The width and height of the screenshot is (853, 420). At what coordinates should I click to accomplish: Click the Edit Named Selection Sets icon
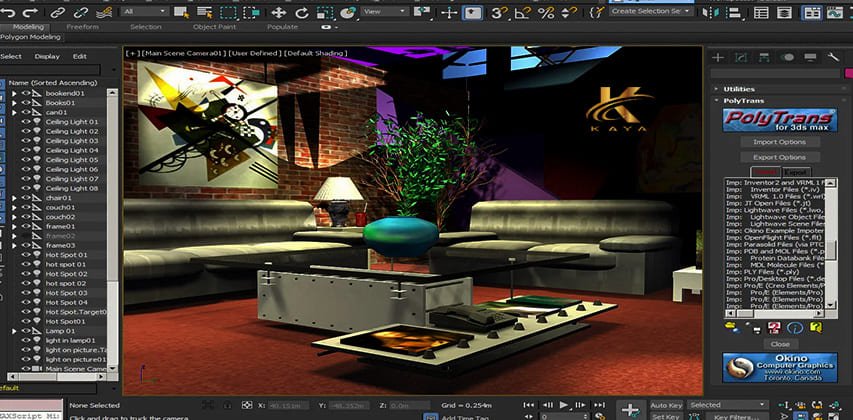point(596,12)
